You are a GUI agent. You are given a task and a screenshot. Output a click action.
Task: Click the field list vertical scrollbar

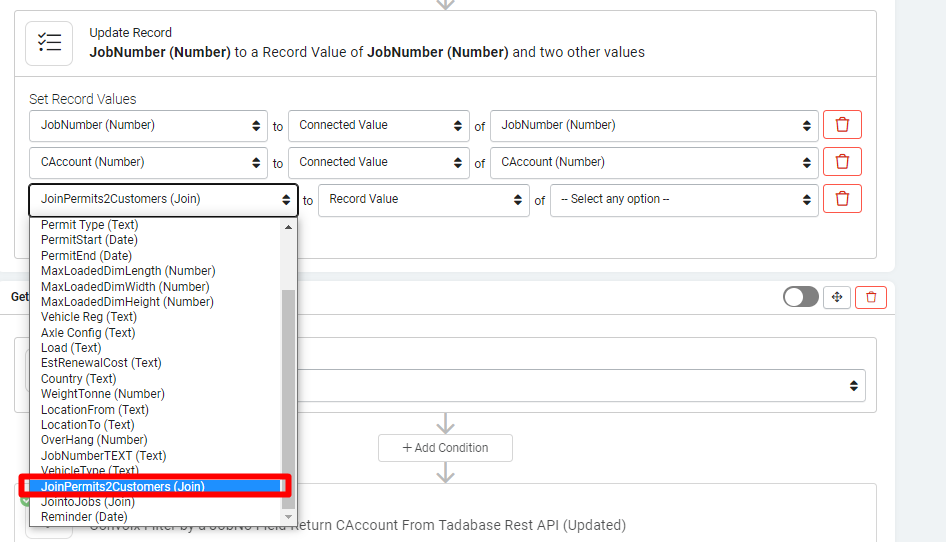click(x=289, y=380)
